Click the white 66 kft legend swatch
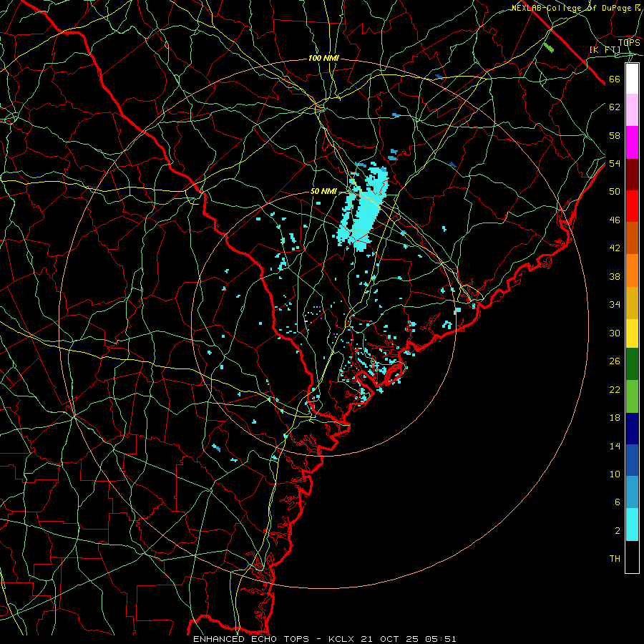644x644 pixels. click(x=632, y=79)
